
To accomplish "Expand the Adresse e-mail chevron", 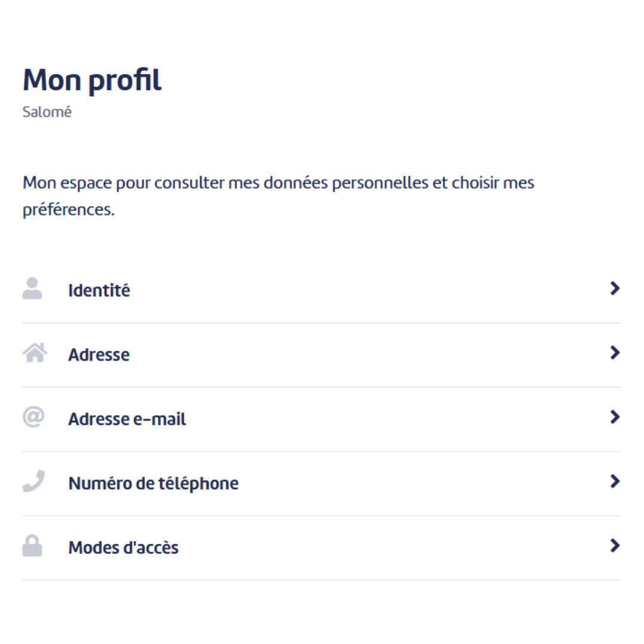I will [615, 417].
